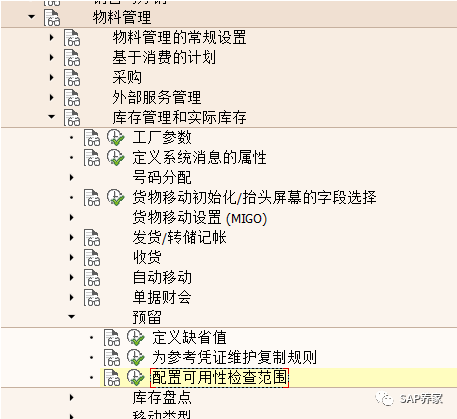Open documentation icon for 基于消费的计划
Screen dimensions: 457x419
click(72, 58)
